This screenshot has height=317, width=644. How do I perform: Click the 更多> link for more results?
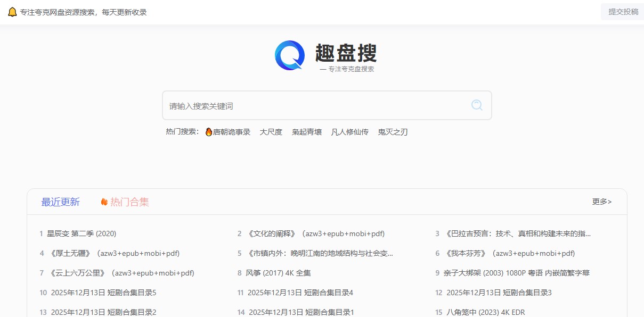pos(601,202)
